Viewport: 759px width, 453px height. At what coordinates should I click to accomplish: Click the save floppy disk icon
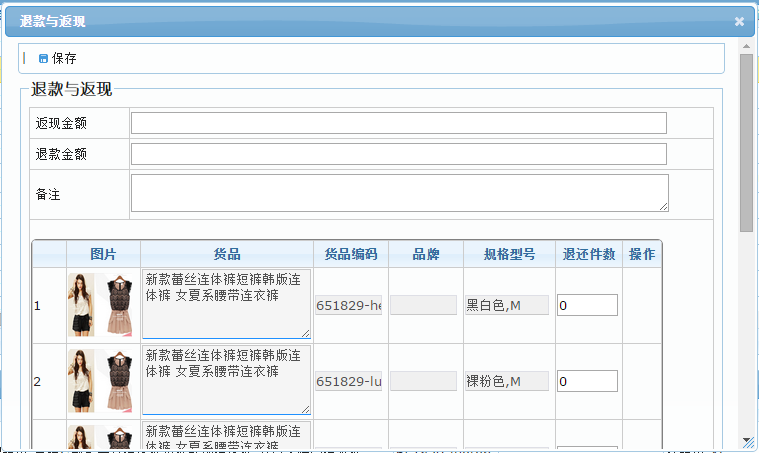click(x=43, y=59)
